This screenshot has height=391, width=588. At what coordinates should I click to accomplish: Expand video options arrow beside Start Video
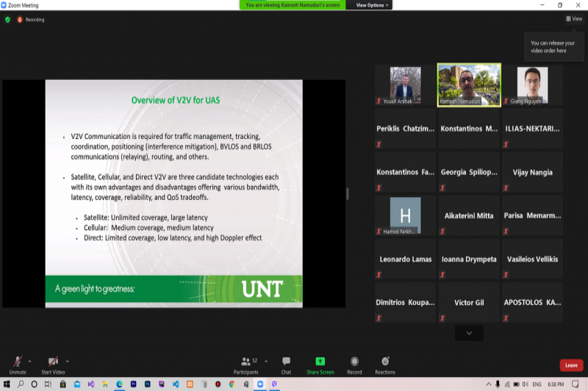[68, 361]
